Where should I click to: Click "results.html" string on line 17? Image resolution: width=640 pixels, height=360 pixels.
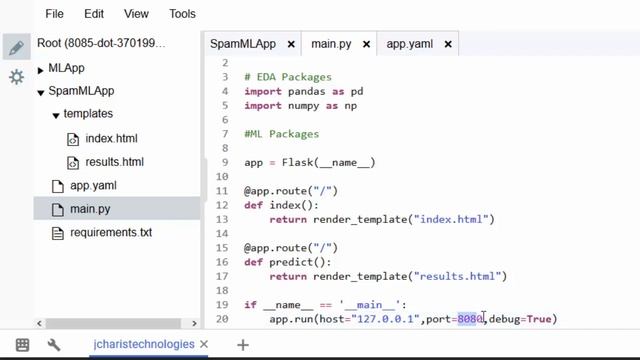(x=458, y=276)
